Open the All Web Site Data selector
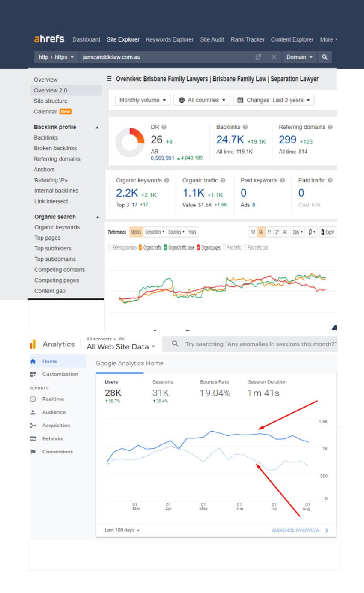The height and width of the screenshot is (593, 364). coord(121,347)
